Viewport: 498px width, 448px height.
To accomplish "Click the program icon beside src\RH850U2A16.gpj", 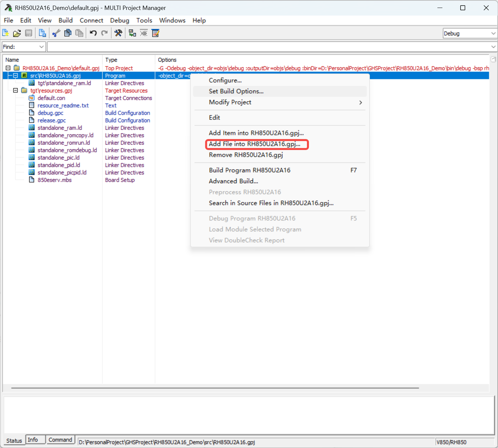I will [x=24, y=75].
